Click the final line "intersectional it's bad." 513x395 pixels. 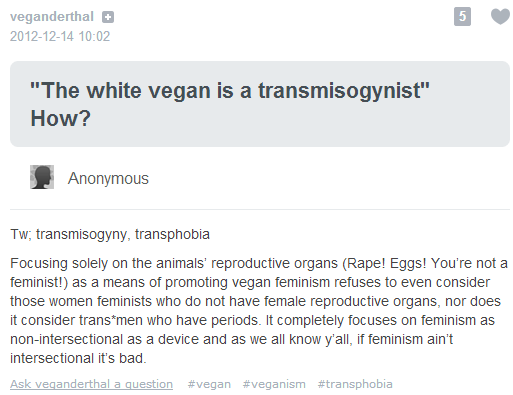(x=78, y=358)
